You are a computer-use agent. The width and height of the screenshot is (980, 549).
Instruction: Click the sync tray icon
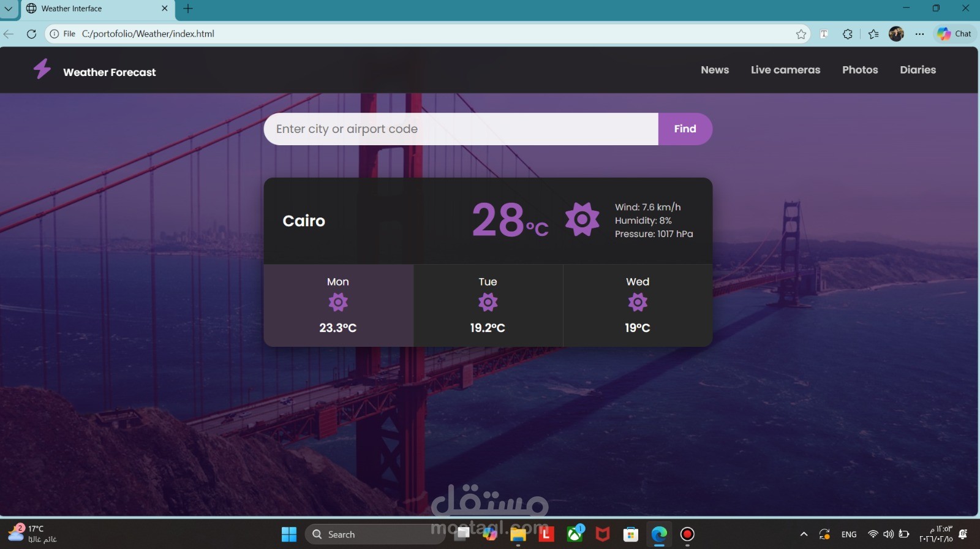click(824, 534)
